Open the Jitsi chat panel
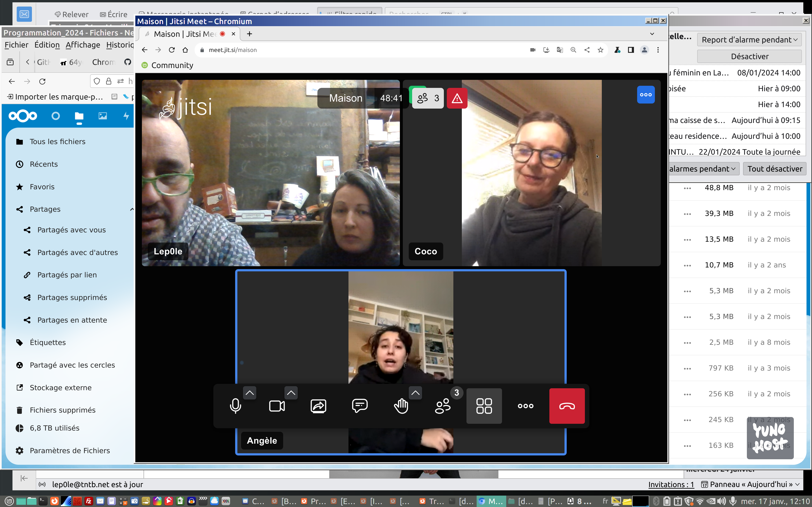This screenshot has width=812, height=507. click(360, 406)
